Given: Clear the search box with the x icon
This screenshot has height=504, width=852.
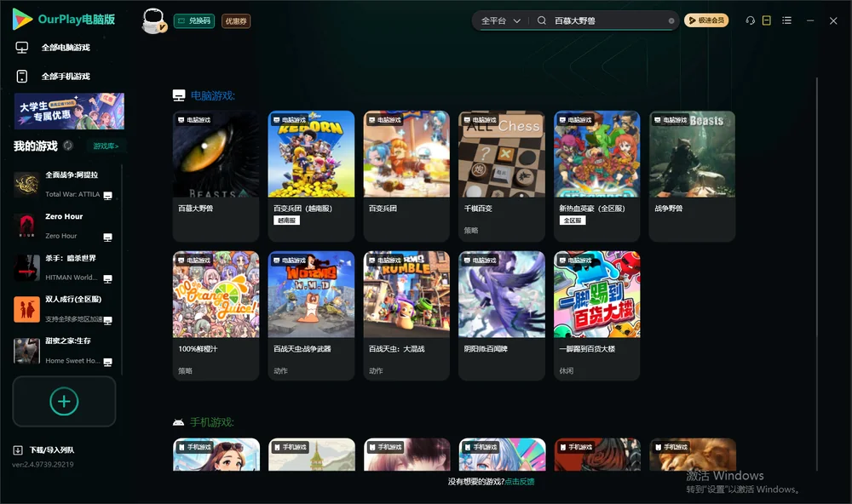Looking at the screenshot, I should [671, 21].
